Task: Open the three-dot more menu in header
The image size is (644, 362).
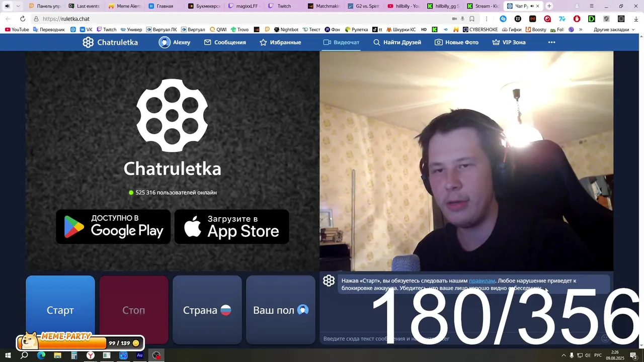Action: click(x=551, y=42)
